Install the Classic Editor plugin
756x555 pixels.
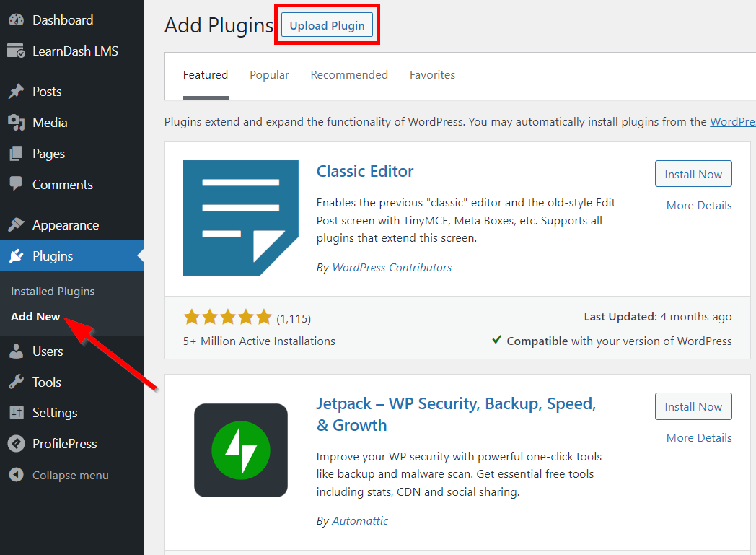coord(693,174)
